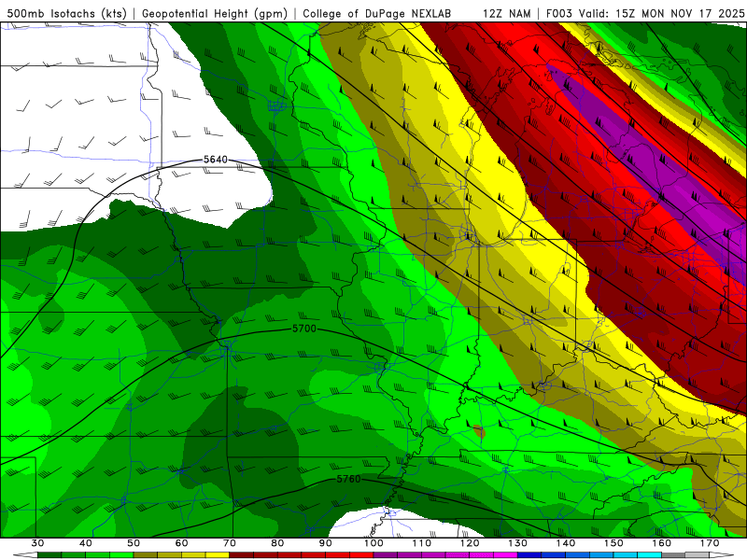Click the 40 value on the color scale

pyautogui.click(x=86, y=543)
